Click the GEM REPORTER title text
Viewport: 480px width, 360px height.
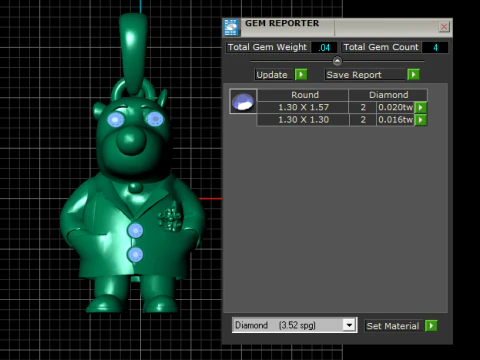click(282, 23)
